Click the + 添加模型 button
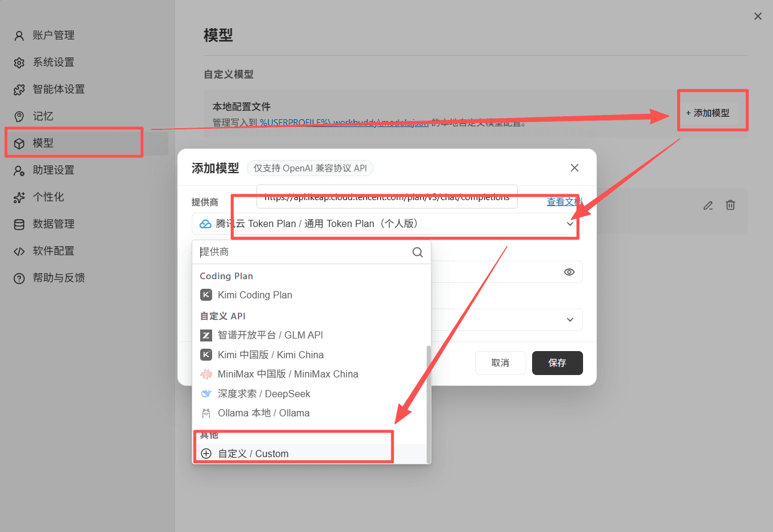Viewport: 773px width, 532px height. (708, 113)
